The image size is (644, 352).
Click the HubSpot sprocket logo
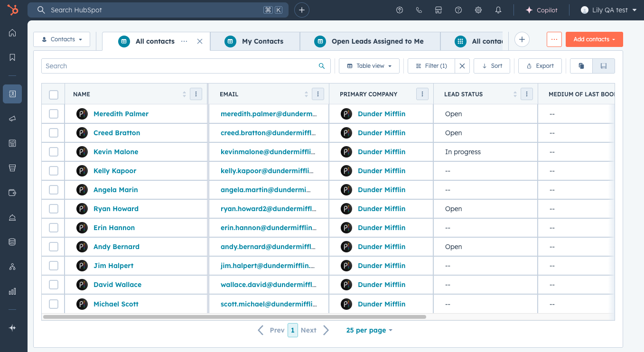(x=13, y=10)
